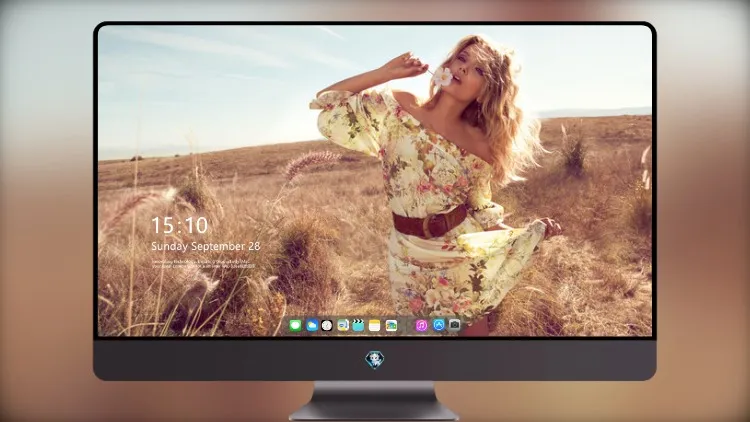Click the 15:10 clock display
Screen dimensions: 750x422
179,225
